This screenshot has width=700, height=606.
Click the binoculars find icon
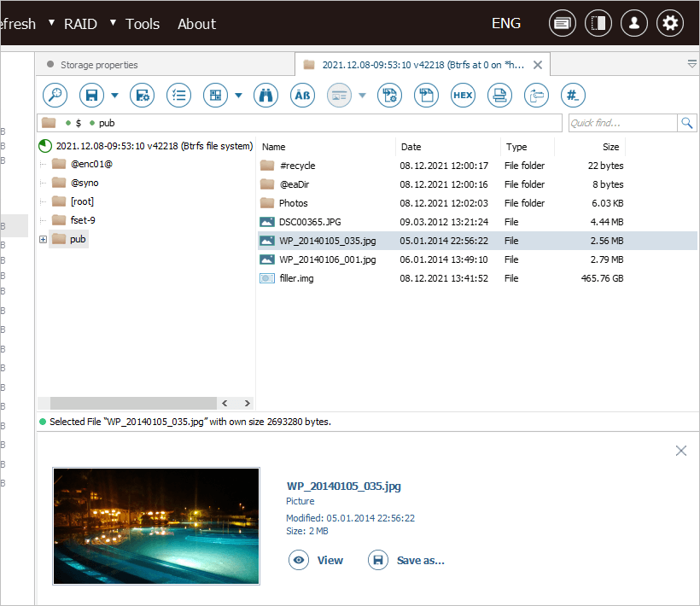265,96
